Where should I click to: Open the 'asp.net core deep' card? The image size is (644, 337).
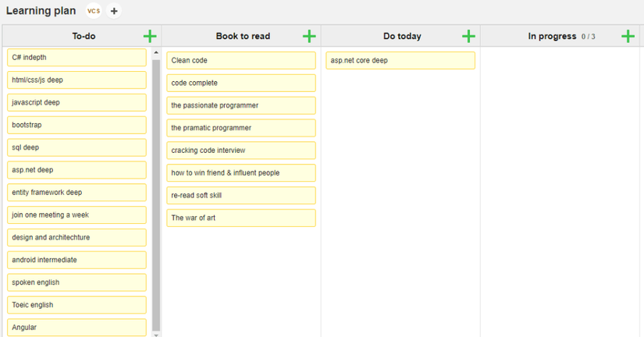pyautogui.click(x=400, y=60)
